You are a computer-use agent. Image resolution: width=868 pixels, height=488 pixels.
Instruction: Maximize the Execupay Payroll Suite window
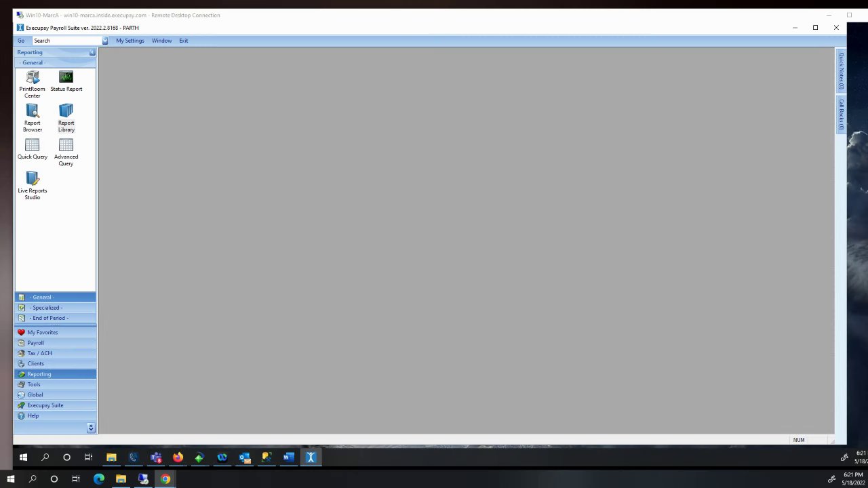[815, 28]
